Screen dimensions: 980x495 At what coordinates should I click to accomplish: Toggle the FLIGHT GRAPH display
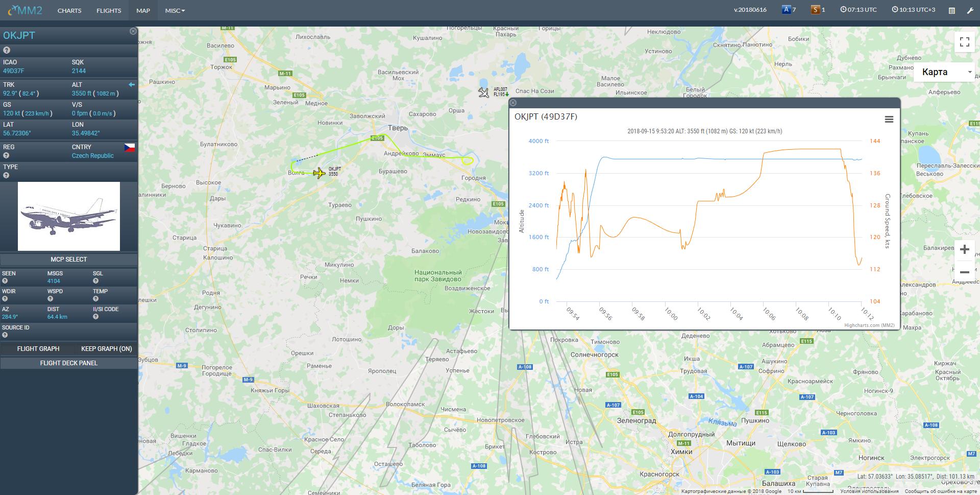38,349
